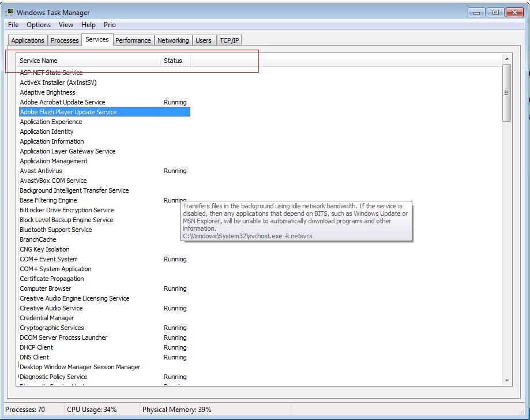Open the Help menu
The width and height of the screenshot is (530, 420).
(88, 25)
